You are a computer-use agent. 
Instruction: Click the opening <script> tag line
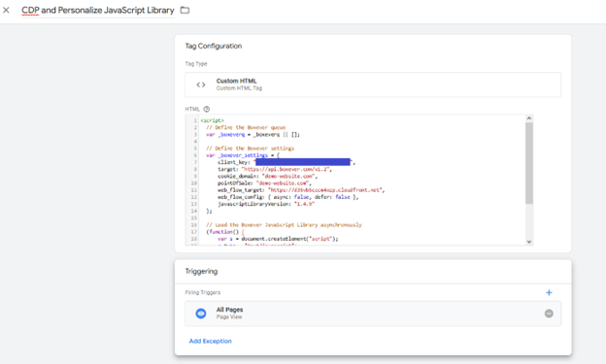pyautogui.click(x=212, y=120)
